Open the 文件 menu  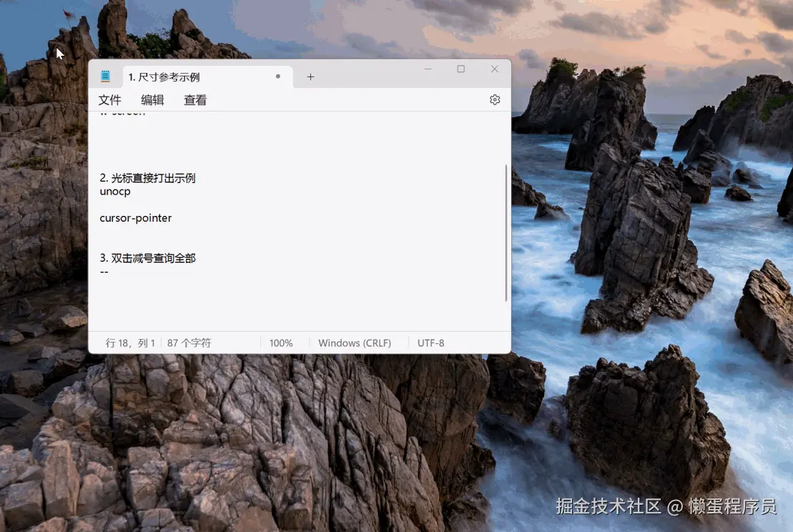coord(109,100)
